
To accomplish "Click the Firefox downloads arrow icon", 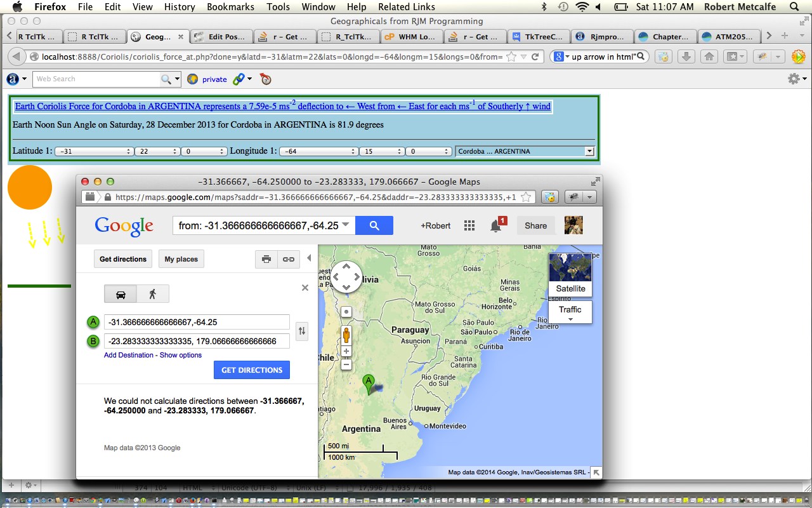I will 686,57.
